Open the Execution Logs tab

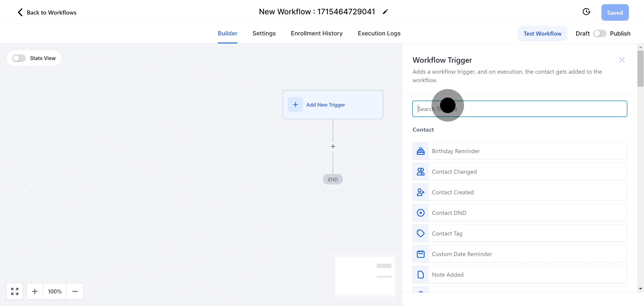point(379,33)
